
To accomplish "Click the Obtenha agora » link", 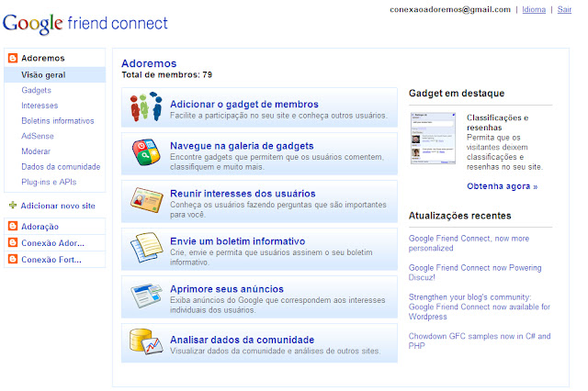I will (503, 186).
